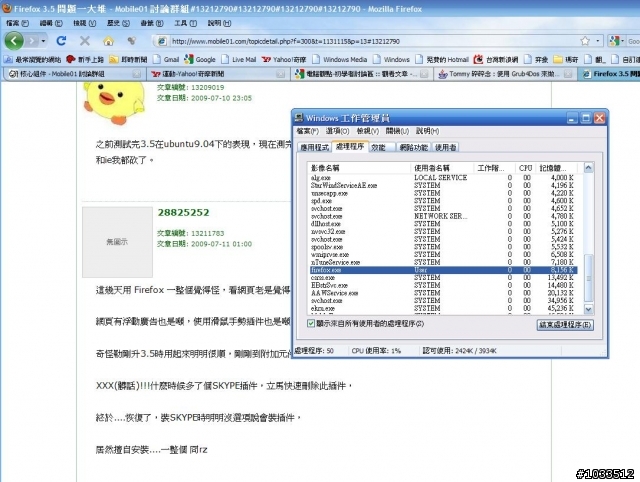Click the forward arrow button
The width and height of the screenshot is (640, 482).
pos(32,41)
